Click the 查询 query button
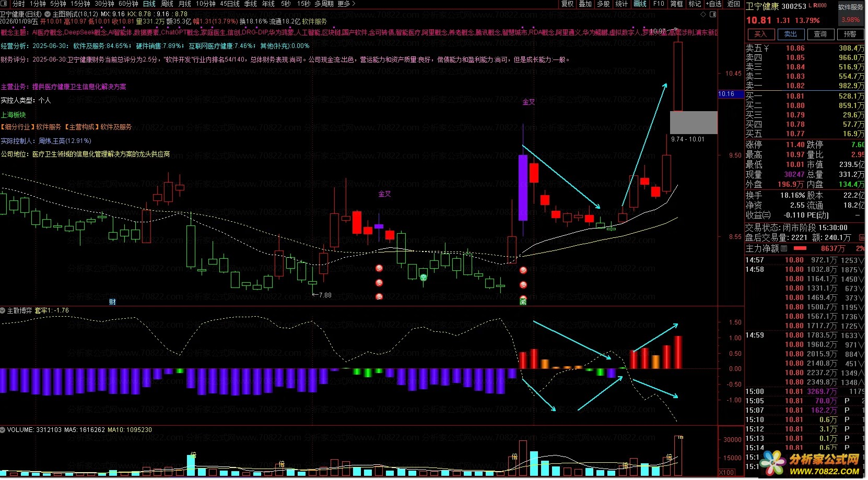Image resolution: width=868 pixels, height=480 pixels. click(820, 34)
